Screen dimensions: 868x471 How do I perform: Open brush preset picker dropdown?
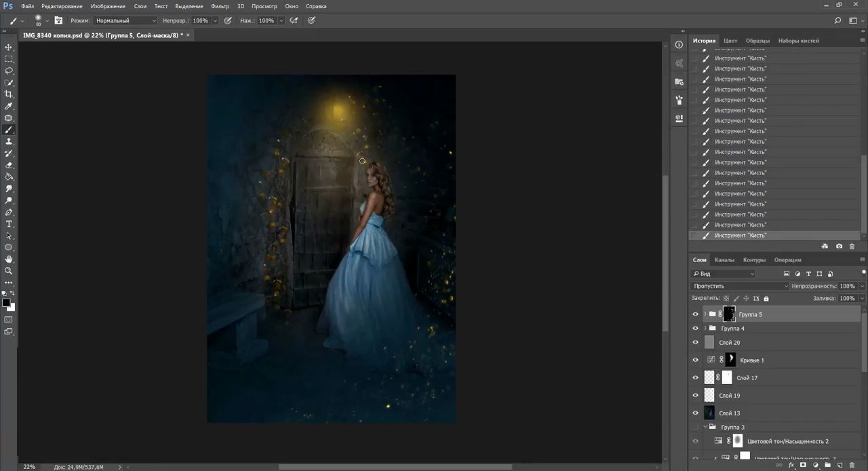(47, 20)
